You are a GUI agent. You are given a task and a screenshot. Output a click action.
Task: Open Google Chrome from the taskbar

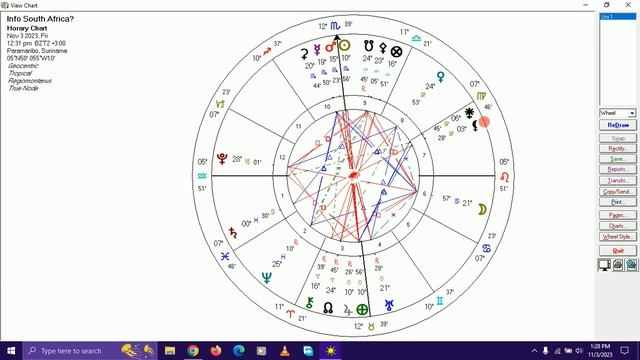point(193,351)
